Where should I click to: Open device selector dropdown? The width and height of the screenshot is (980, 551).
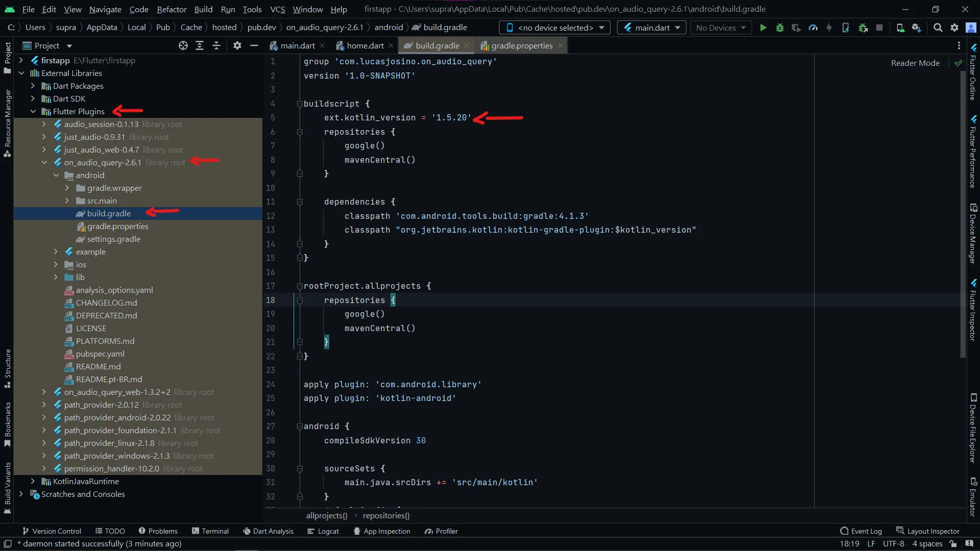click(x=555, y=28)
